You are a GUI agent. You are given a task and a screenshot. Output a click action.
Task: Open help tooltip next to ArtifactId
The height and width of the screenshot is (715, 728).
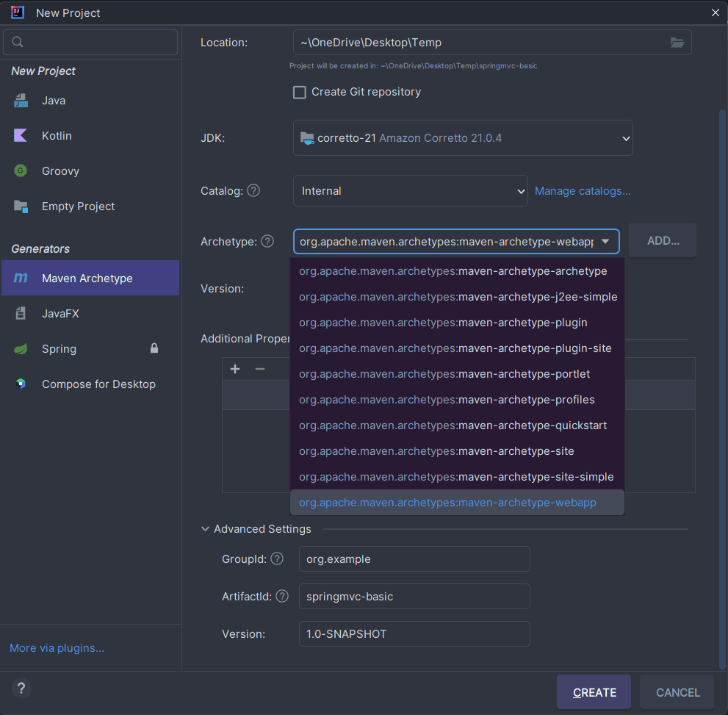[x=282, y=596]
